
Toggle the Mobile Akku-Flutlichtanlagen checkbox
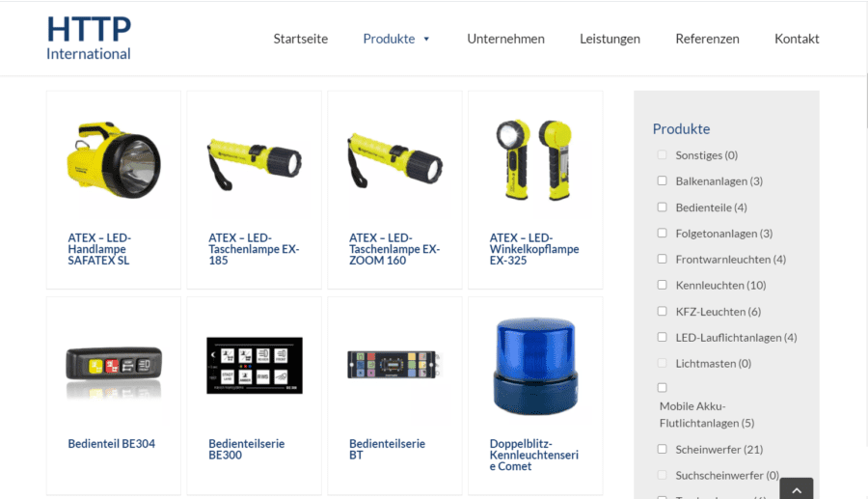(662, 388)
